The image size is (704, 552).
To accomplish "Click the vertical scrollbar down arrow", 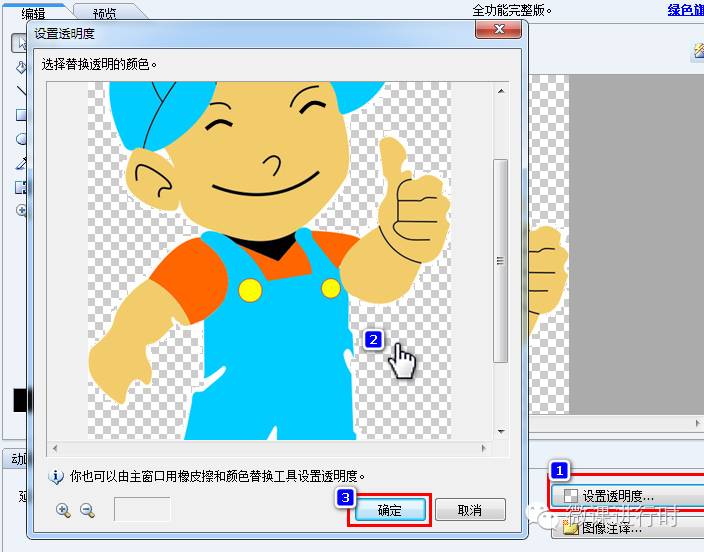I will click(x=501, y=433).
